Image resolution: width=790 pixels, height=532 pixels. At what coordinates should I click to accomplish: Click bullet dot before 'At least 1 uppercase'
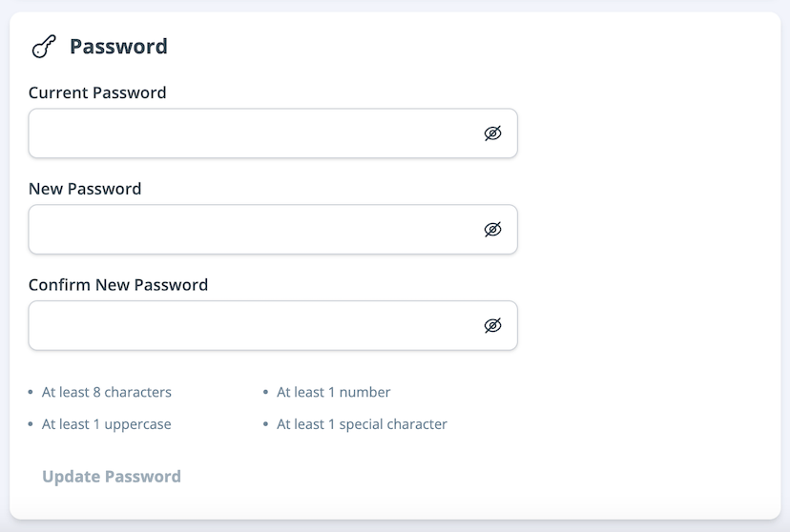31,424
